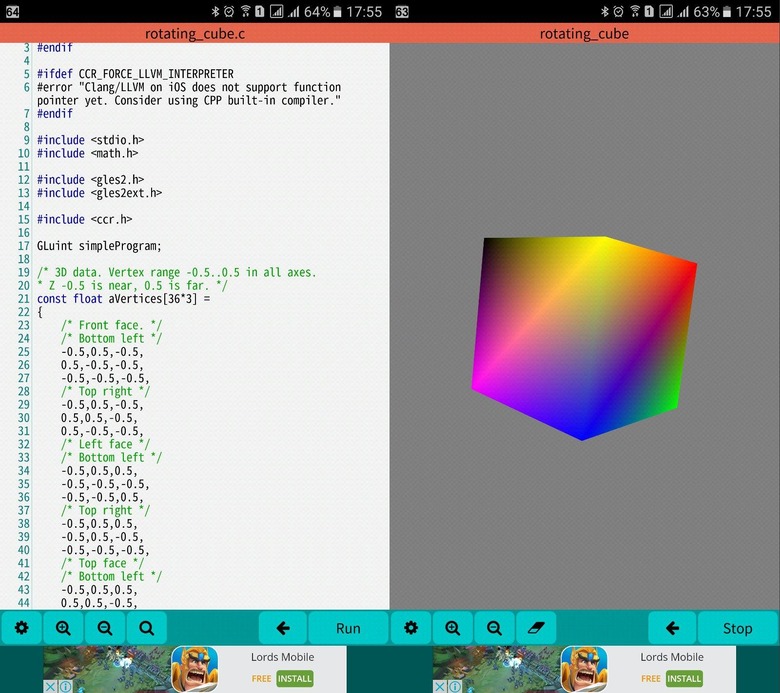Install Lords Mobile from the left ad banner
This screenshot has height=693, width=780.
point(294,679)
